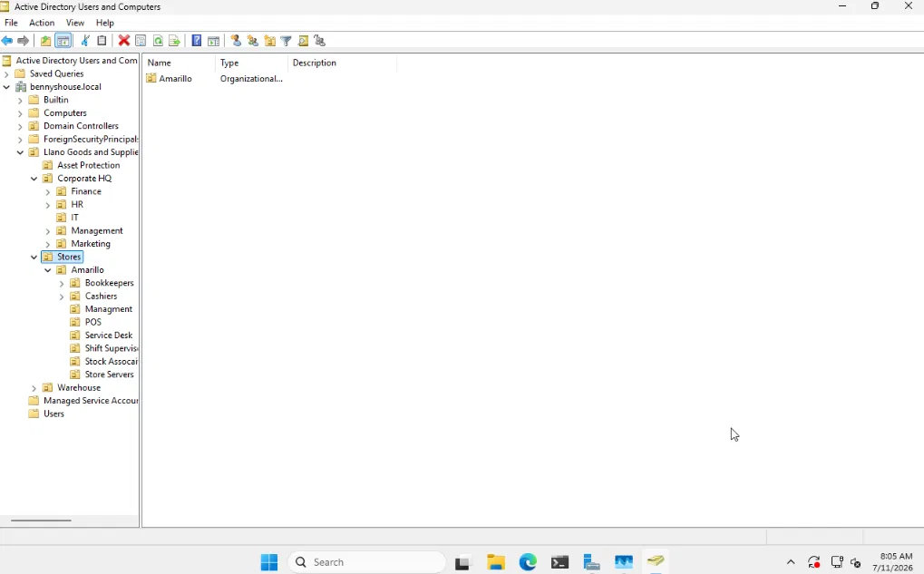Select the Users container
This screenshot has width=924, height=574.
(53, 413)
